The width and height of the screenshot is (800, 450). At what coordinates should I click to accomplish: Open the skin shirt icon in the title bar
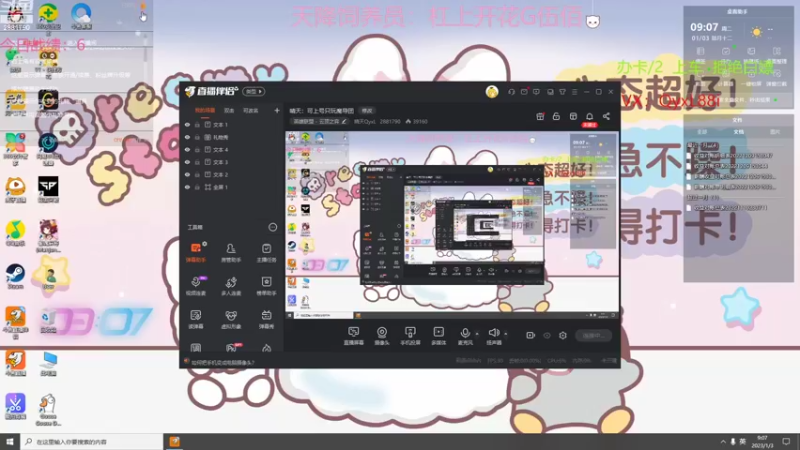pyautogui.click(x=562, y=92)
